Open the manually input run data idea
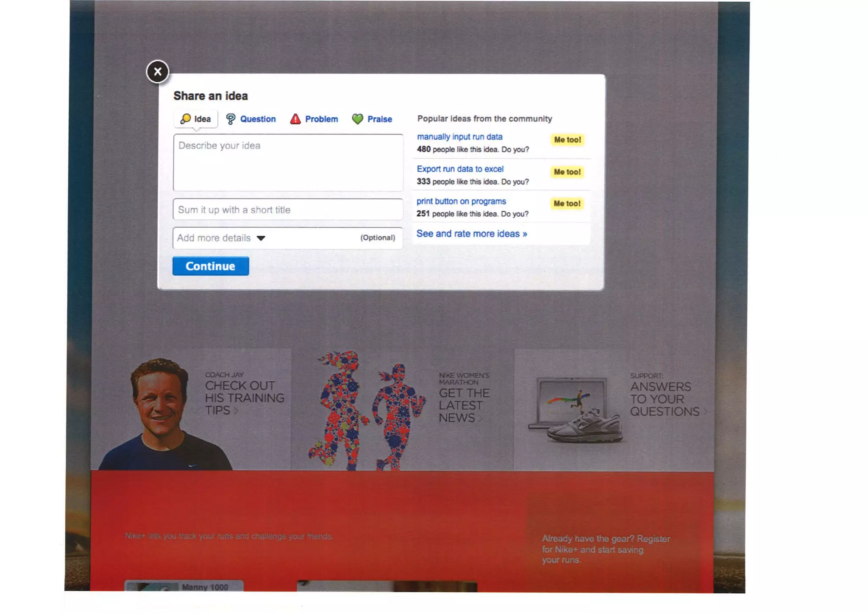The image size is (868, 614). (459, 137)
